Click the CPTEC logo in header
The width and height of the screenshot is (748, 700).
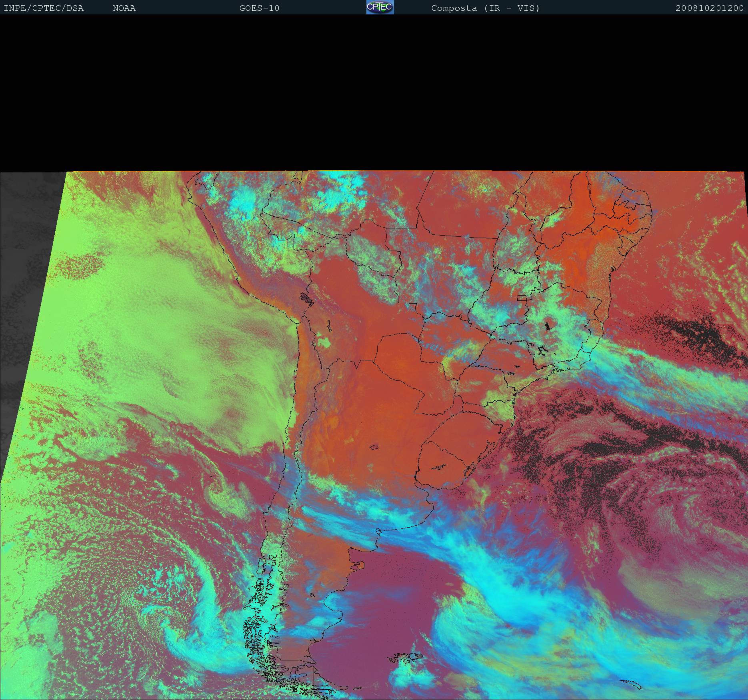380,7
